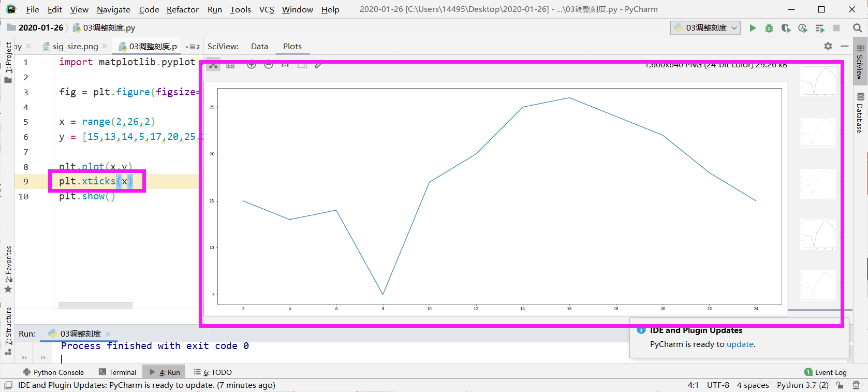Select the SciView Plots tab

click(292, 46)
